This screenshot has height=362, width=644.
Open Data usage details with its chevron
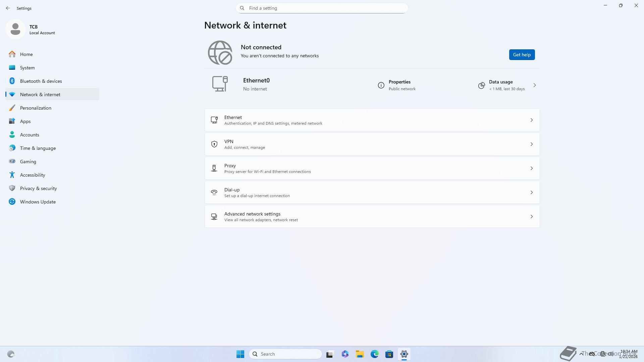click(534, 85)
